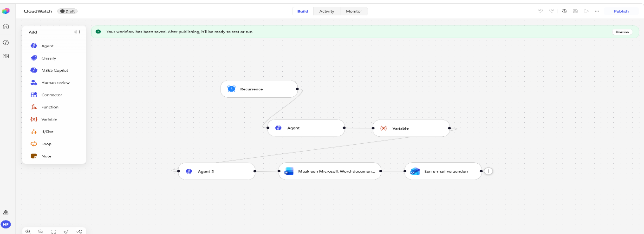Collapse the Add panel
This screenshot has width=644, height=234.
tap(77, 32)
